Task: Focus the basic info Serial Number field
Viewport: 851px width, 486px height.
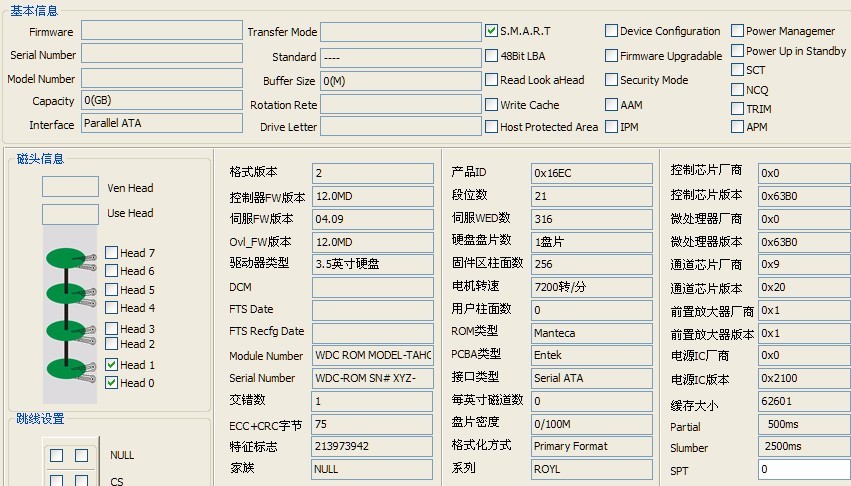Action: 162,53
